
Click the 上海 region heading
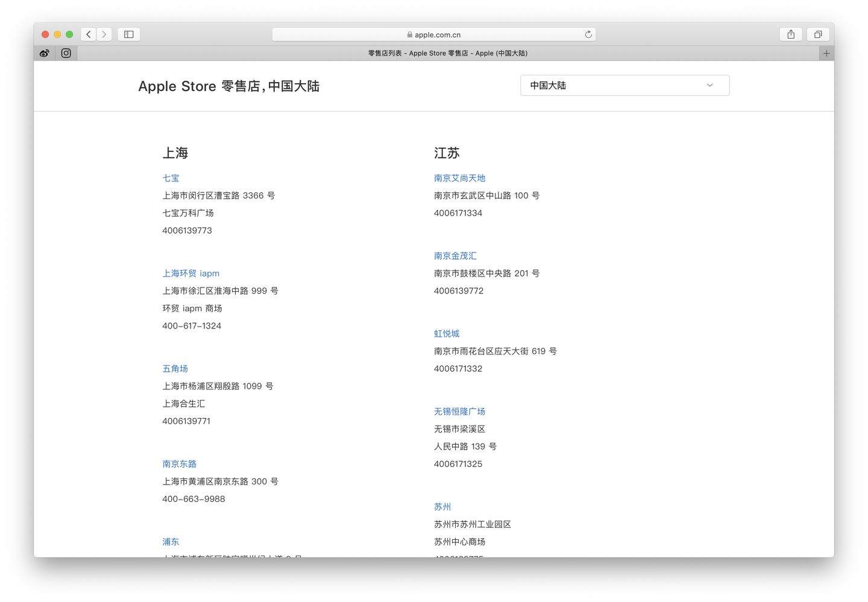pyautogui.click(x=175, y=153)
